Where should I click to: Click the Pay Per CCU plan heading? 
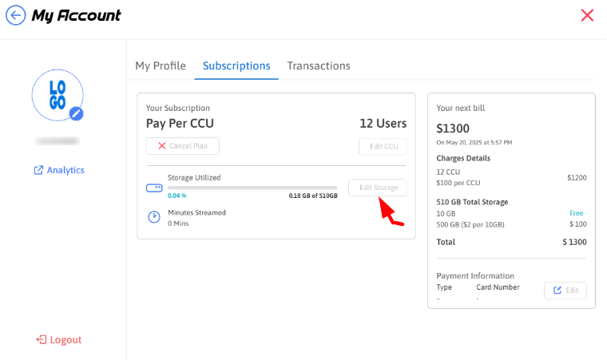(180, 124)
